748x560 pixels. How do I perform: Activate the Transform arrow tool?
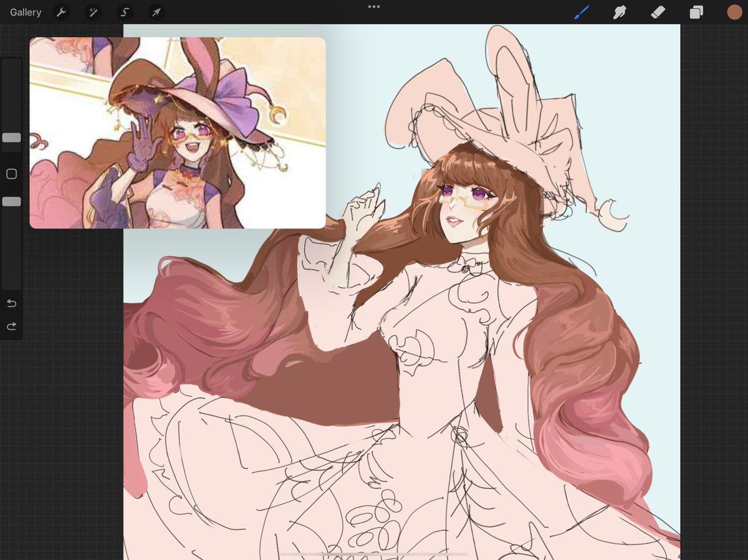156,12
